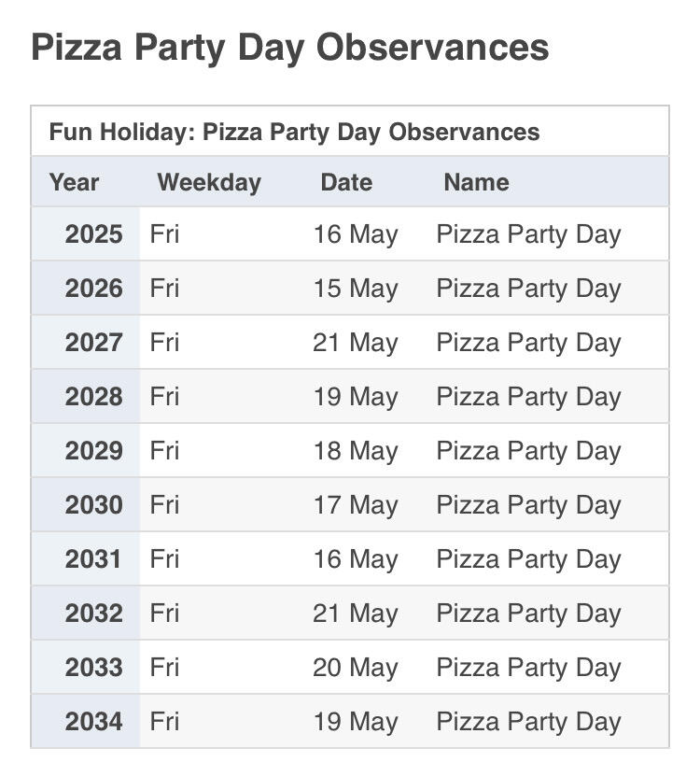The height and width of the screenshot is (776, 700).
Task: Click the Name column header
Action: point(476,183)
